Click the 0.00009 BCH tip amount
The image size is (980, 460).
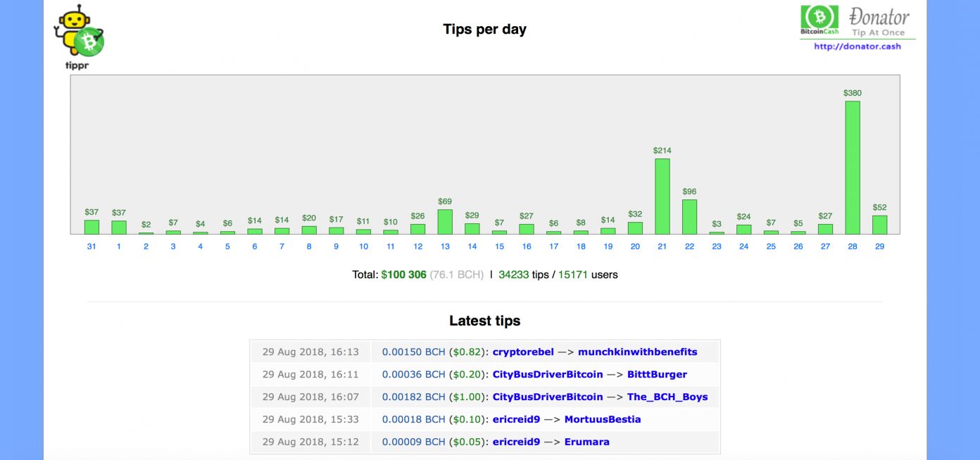[x=414, y=442]
